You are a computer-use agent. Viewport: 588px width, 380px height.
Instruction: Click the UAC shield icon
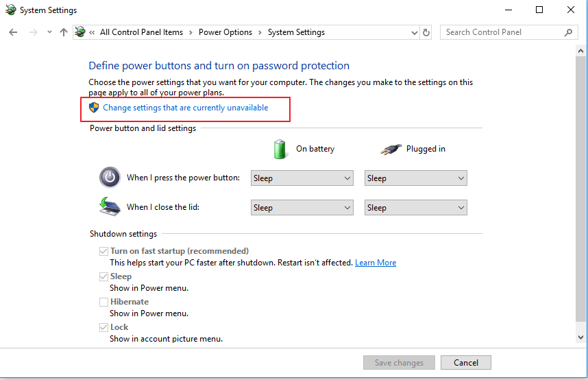tap(95, 108)
